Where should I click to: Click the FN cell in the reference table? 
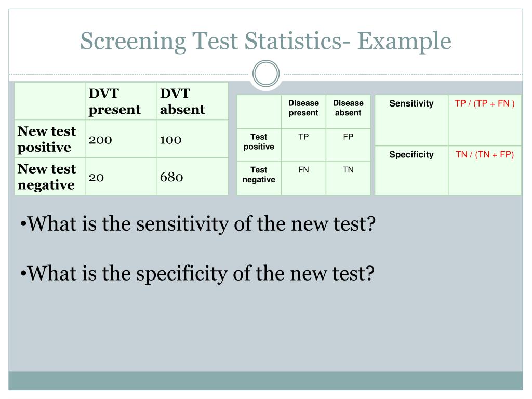[303, 178]
